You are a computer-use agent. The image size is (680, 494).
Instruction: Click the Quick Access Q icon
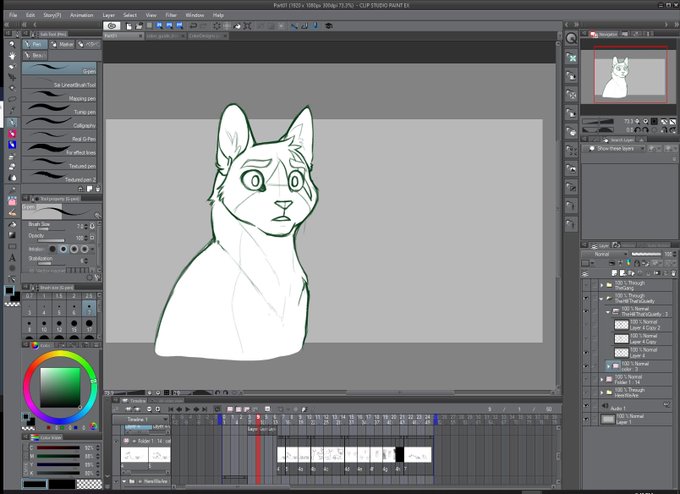click(572, 39)
